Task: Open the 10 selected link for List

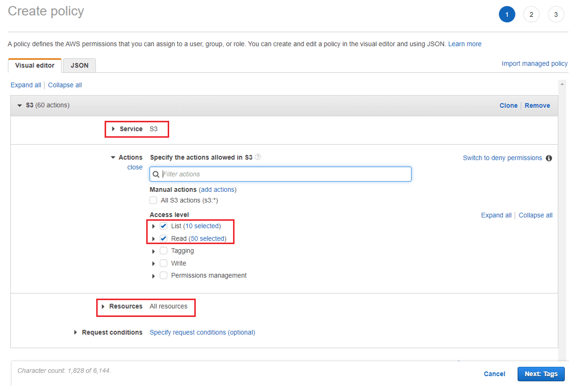Action: 202,226
